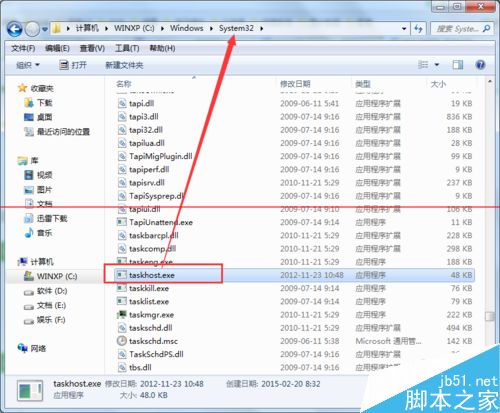Click the refresh button beside address bar
500x413 pixels.
(418, 29)
